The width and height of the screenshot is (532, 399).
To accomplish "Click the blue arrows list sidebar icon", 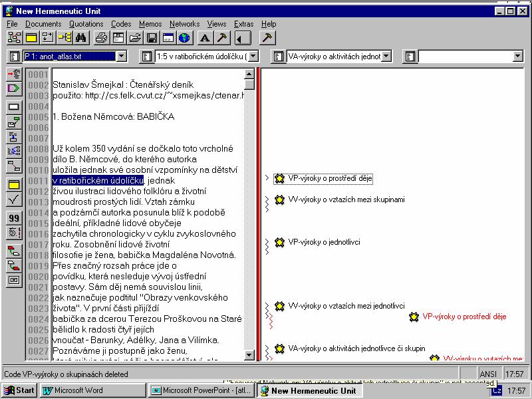I will 14,152.
